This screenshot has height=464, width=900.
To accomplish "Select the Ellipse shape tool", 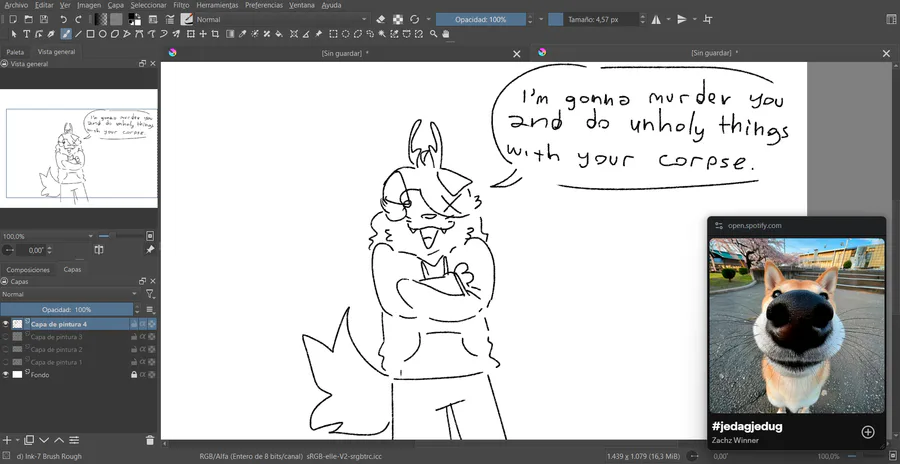I will click(x=102, y=34).
